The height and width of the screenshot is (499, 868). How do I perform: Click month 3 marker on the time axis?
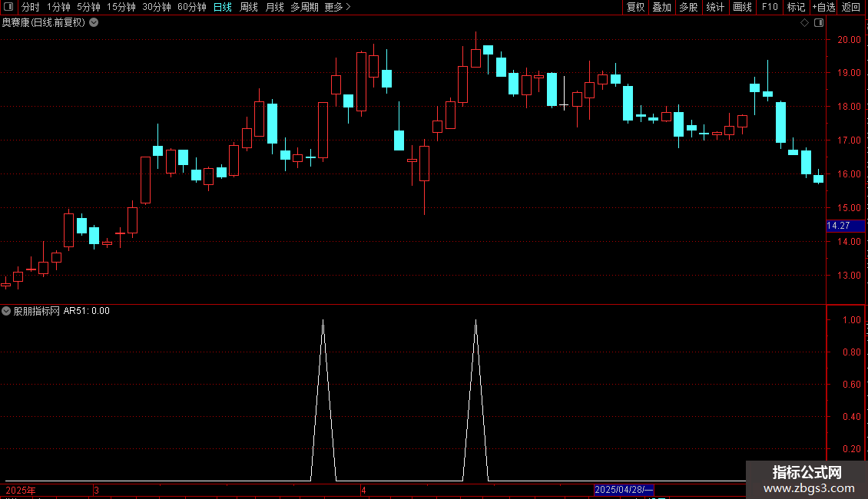[x=96, y=490]
